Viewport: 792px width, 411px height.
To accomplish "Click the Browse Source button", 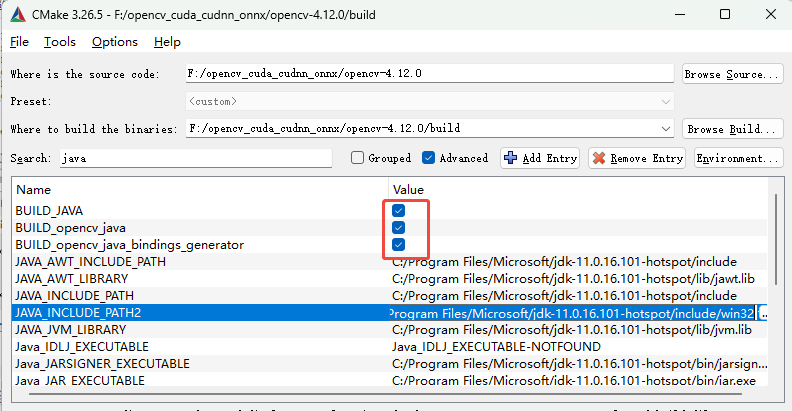I will click(x=732, y=74).
